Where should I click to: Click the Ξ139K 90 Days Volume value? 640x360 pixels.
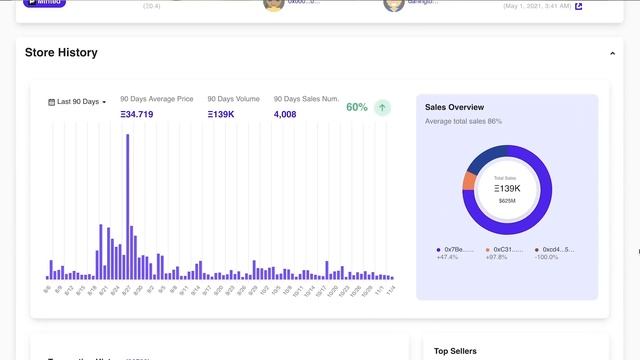(x=221, y=114)
